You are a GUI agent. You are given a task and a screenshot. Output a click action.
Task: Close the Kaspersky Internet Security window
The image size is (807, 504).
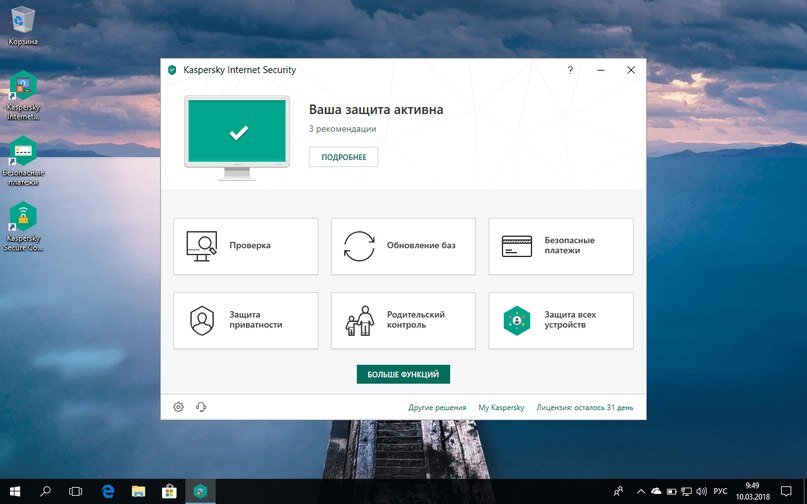tap(631, 70)
